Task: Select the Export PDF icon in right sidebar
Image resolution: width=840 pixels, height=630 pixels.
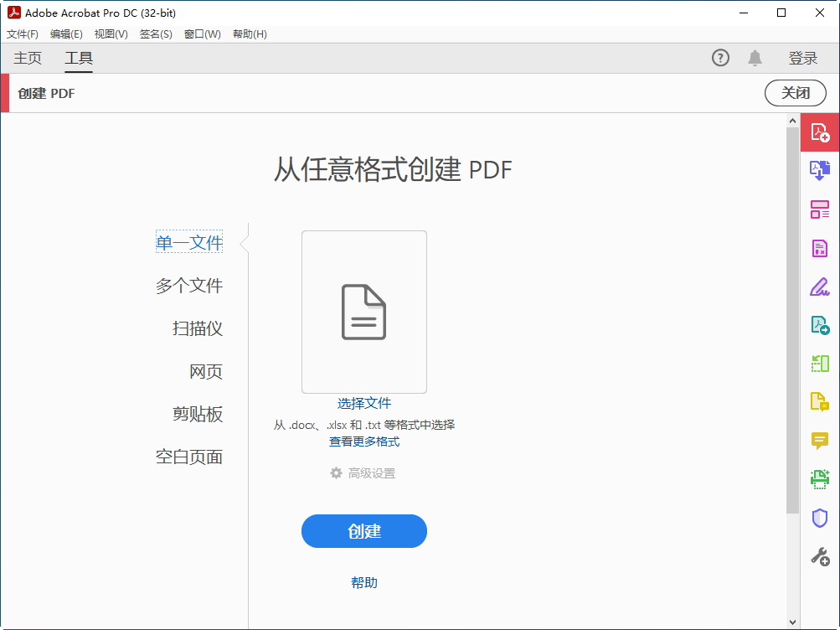Action: click(819, 170)
